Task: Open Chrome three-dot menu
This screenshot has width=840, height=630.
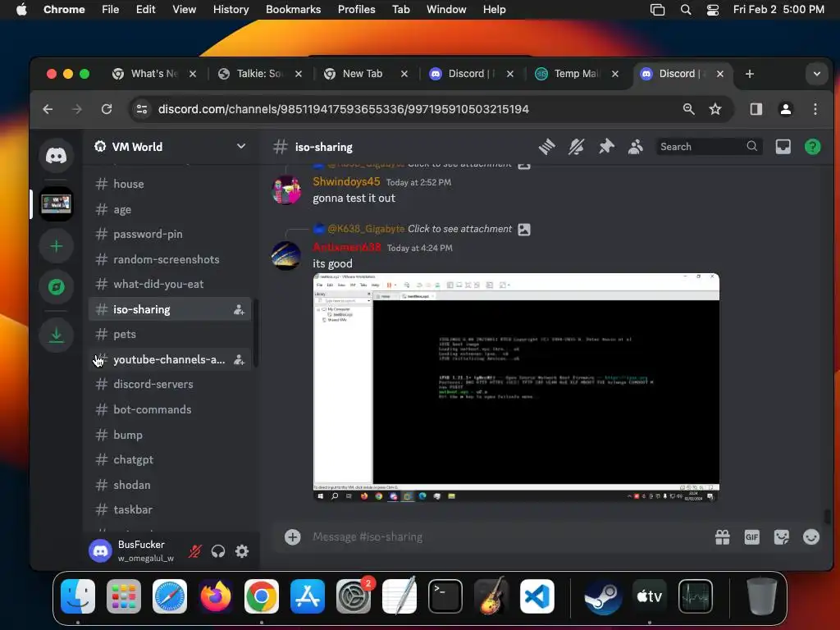Action: 815,109
